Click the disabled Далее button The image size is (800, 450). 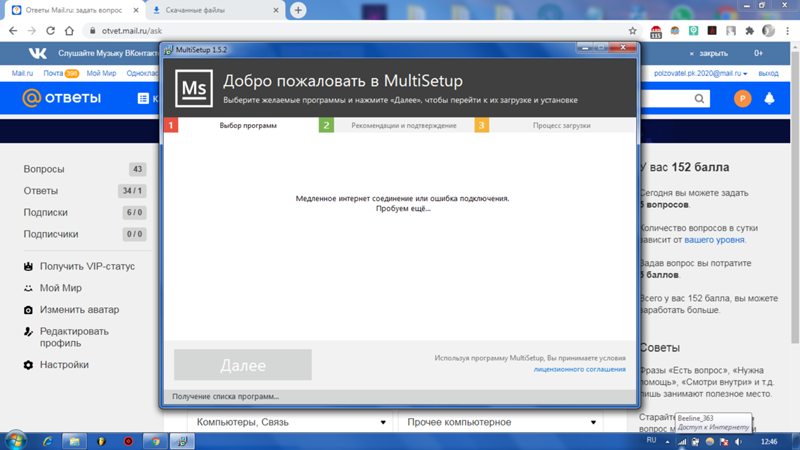coord(243,365)
